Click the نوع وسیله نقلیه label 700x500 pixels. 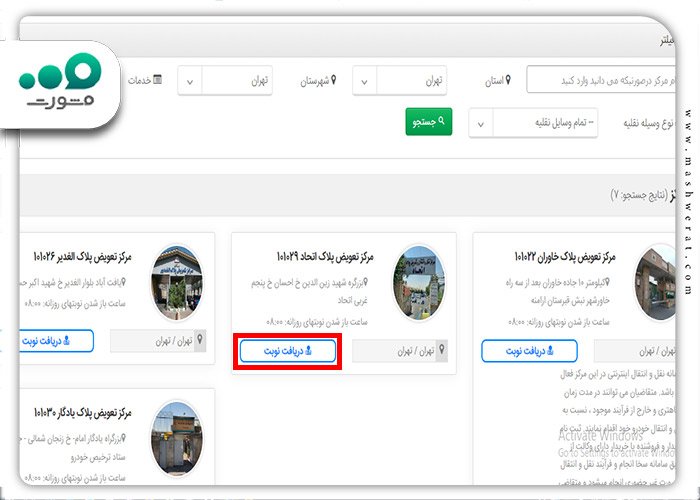648,124
